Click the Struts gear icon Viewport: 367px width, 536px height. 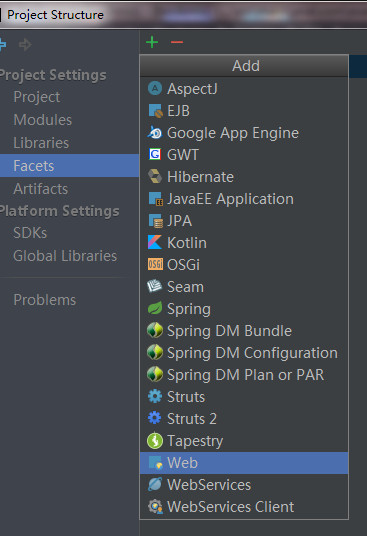[x=155, y=397]
